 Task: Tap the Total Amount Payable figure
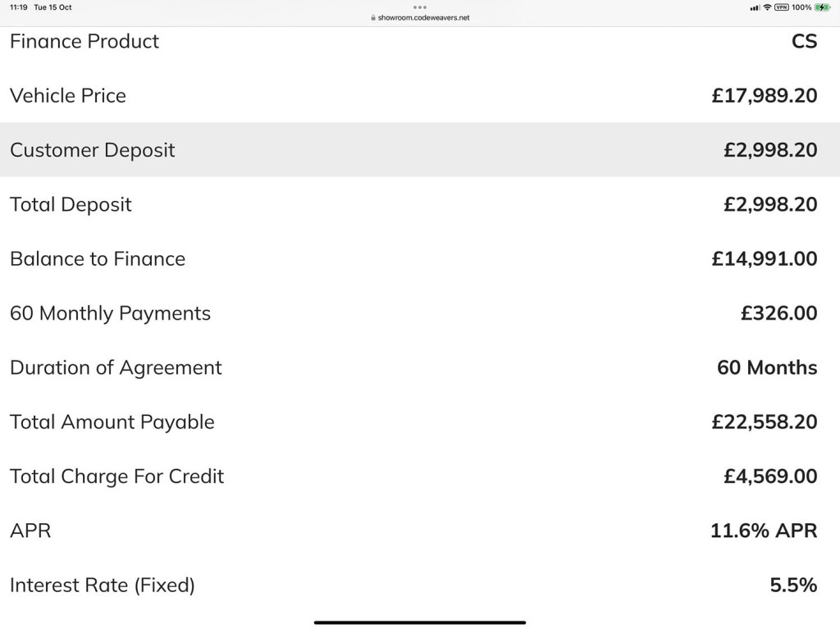point(765,422)
